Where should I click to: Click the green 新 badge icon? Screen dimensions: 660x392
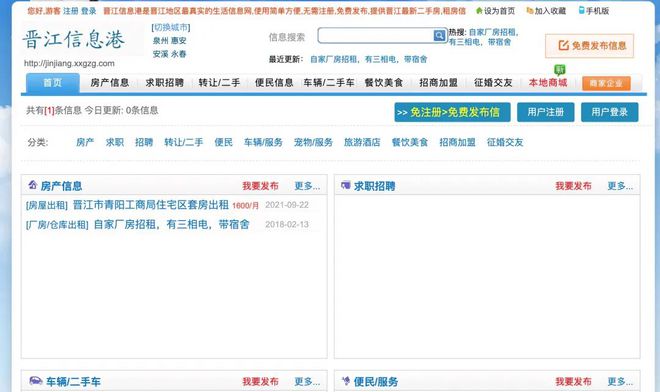point(559,69)
